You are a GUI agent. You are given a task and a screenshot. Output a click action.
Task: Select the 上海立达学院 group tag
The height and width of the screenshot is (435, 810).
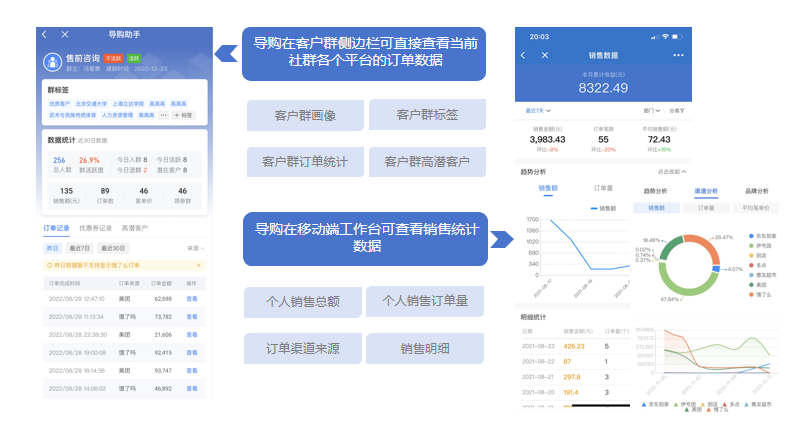coord(129,104)
